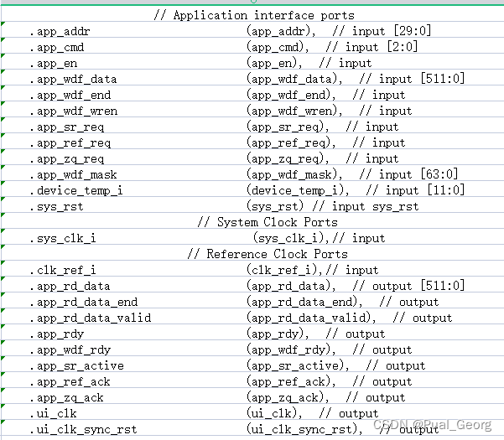Select '(ui_clk_sync_rst),' connection text
The width and height of the screenshot is (504, 440).
[304, 429]
